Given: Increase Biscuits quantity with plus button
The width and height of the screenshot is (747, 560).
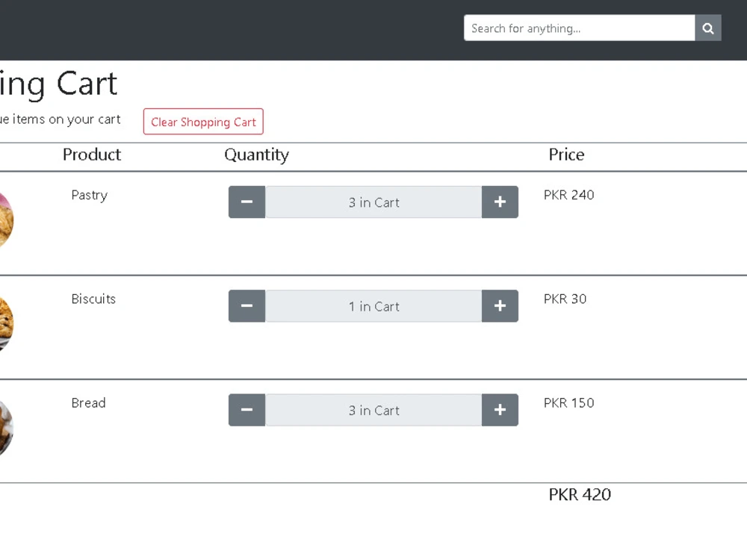Looking at the screenshot, I should tap(500, 306).
